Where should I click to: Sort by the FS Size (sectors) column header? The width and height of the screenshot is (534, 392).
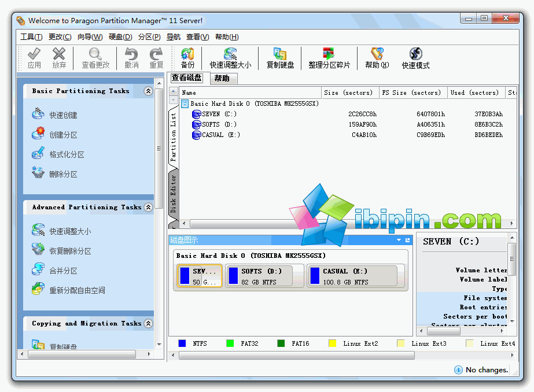[413, 93]
